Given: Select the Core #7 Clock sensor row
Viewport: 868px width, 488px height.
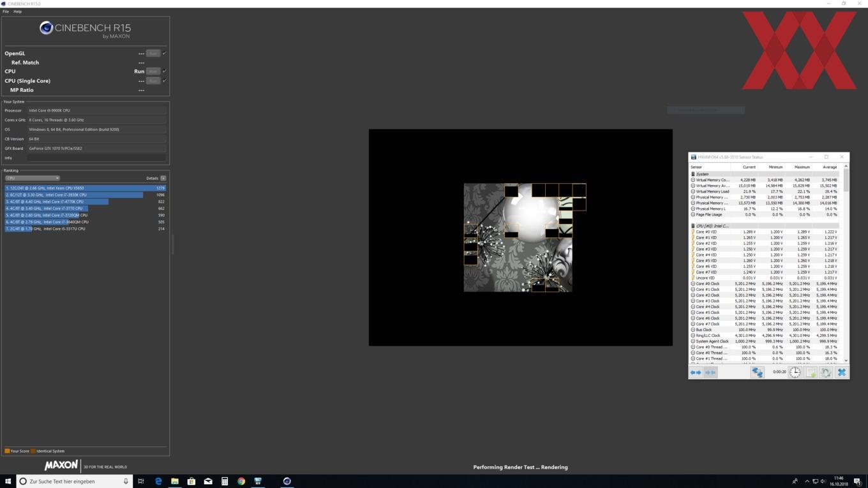Looking at the screenshot, I should pos(766,324).
